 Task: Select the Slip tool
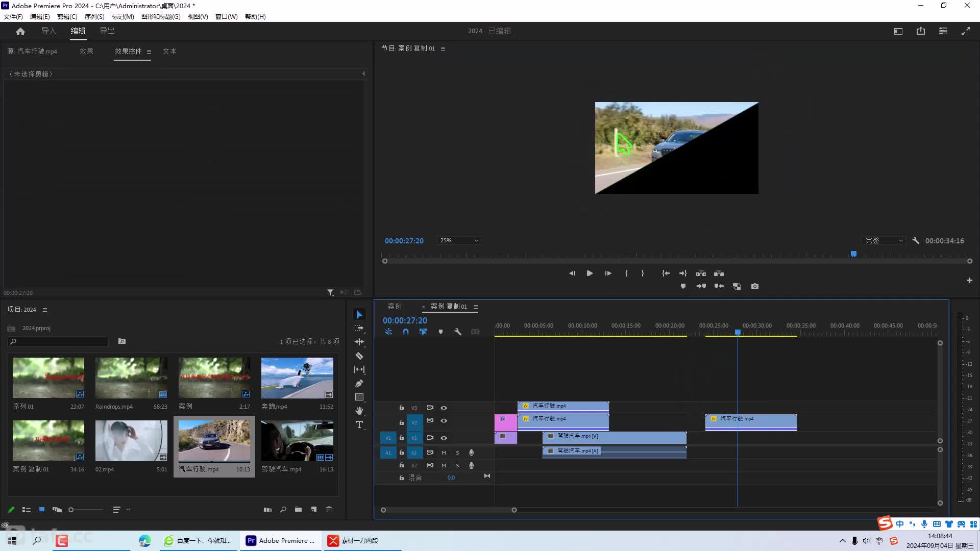coord(359,369)
